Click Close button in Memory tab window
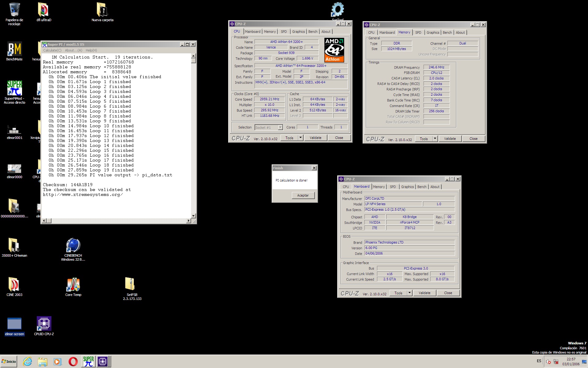The width and height of the screenshot is (588, 368). 473,139
